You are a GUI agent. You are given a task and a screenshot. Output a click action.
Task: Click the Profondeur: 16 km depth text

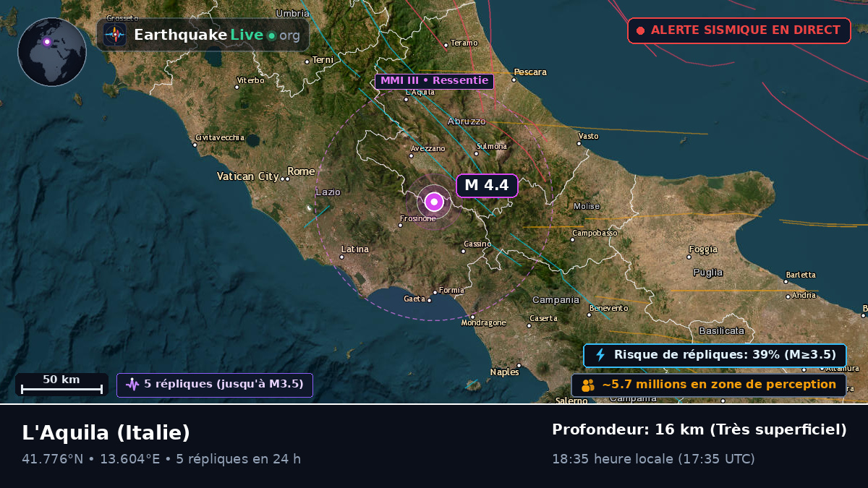pyautogui.click(x=699, y=429)
